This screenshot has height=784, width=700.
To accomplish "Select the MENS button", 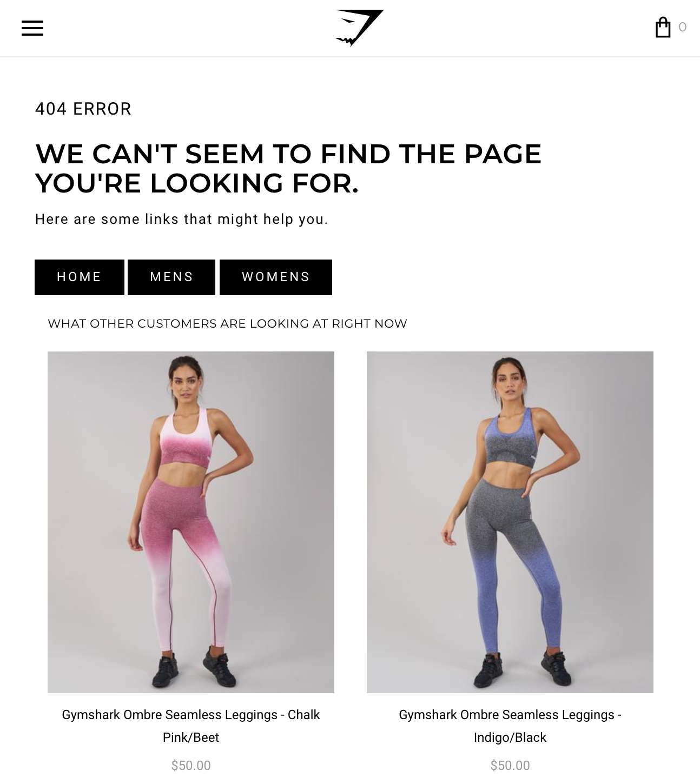I will point(171,277).
